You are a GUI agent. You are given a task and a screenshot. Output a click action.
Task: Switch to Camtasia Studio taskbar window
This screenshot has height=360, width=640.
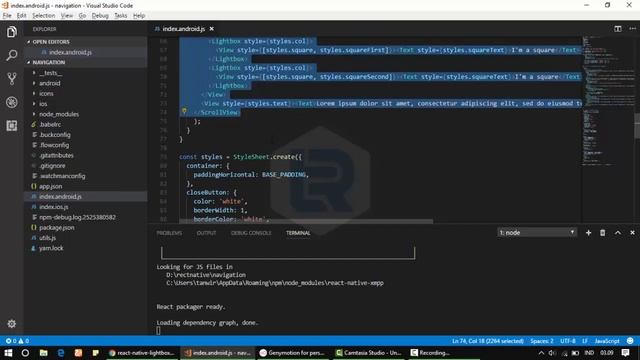point(368,353)
